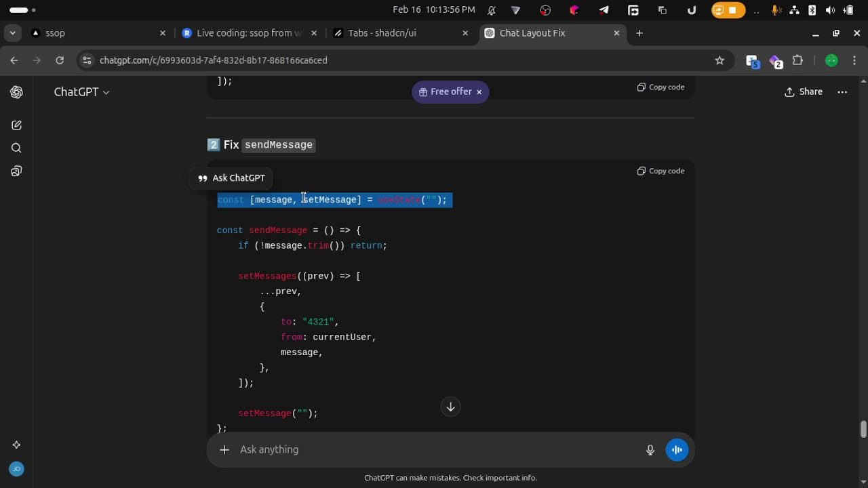The image size is (868, 488).
Task: Close the ssop tab
Action: tap(163, 33)
